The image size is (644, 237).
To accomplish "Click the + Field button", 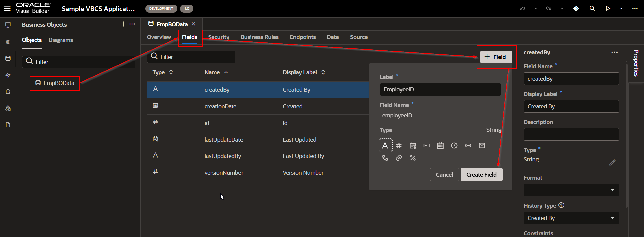I will tap(496, 57).
